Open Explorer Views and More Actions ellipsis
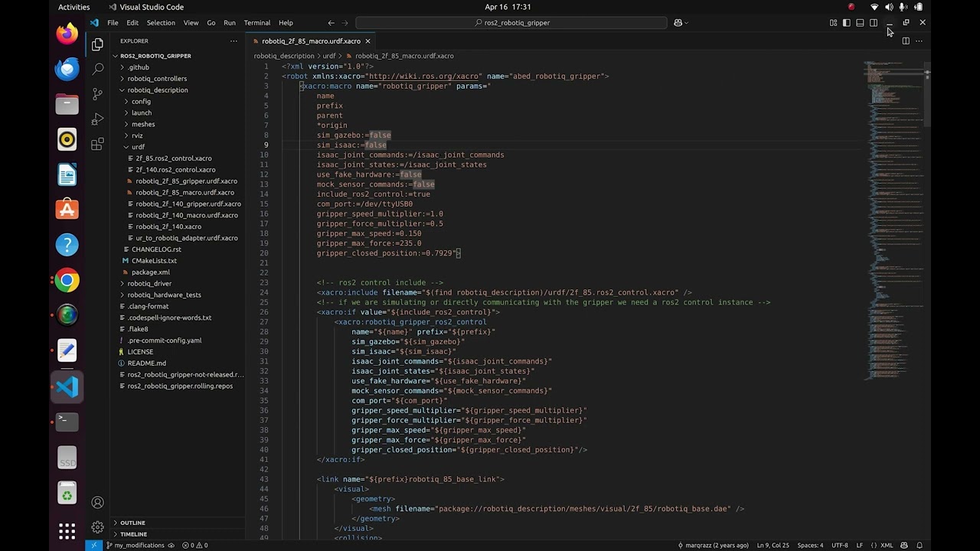 pos(234,41)
